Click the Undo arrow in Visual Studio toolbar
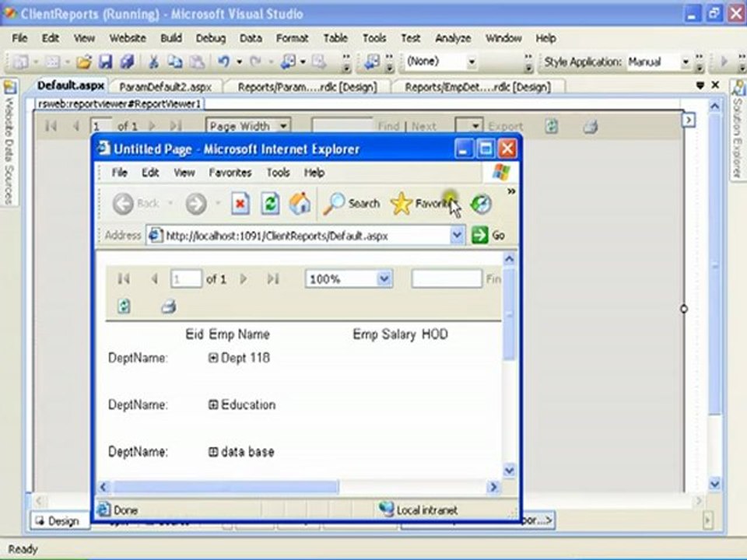 223,61
